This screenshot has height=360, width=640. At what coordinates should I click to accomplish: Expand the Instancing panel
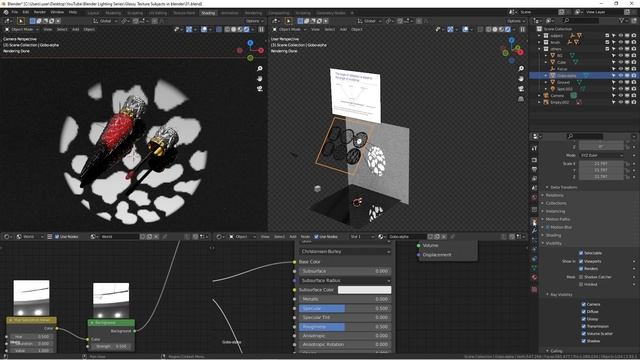(x=555, y=211)
